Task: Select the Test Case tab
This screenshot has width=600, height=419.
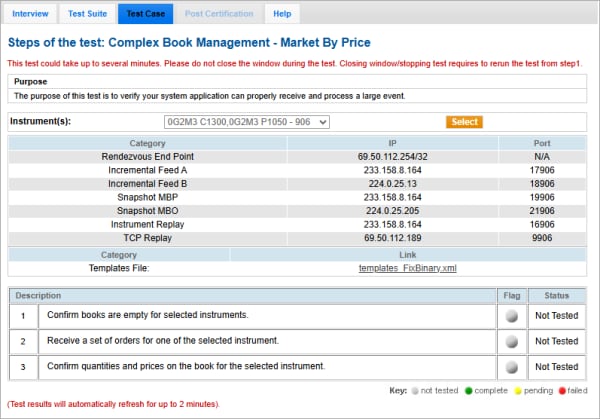Action: pyautogui.click(x=145, y=14)
